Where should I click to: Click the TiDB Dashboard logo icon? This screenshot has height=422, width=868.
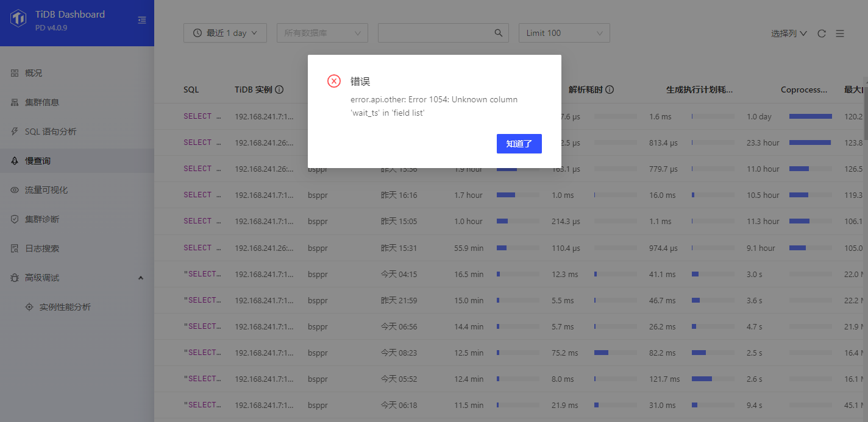18,19
